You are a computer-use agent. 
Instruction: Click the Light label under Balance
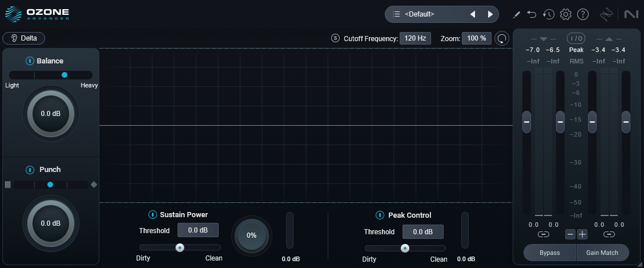[x=12, y=86]
